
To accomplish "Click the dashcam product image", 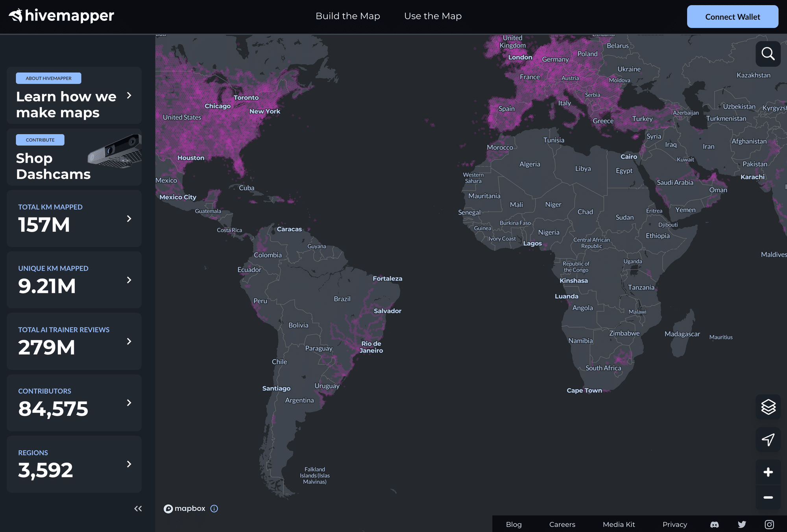I will point(115,151).
